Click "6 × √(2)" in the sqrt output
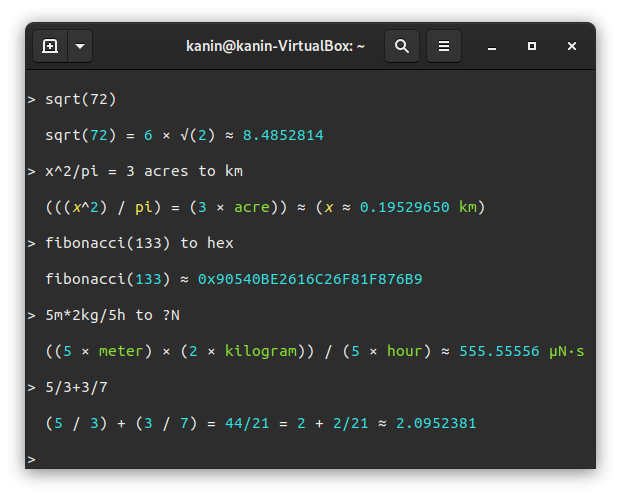 (x=179, y=135)
